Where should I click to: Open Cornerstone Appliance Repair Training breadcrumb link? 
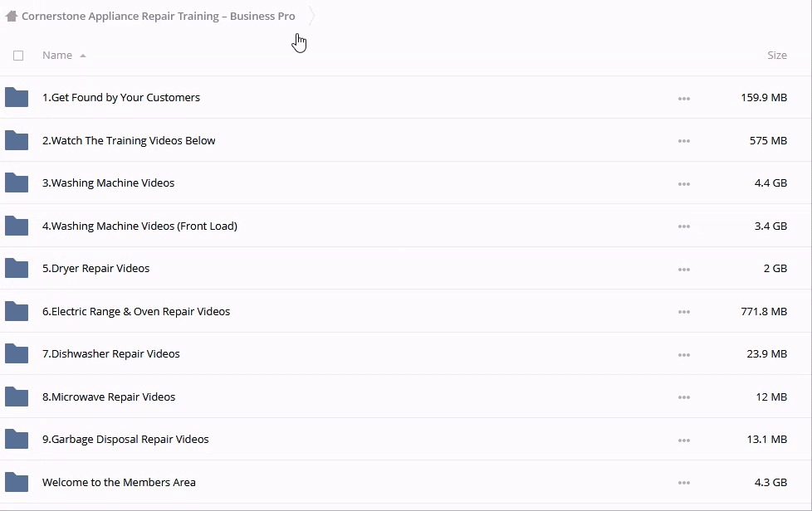pyautogui.click(x=158, y=17)
